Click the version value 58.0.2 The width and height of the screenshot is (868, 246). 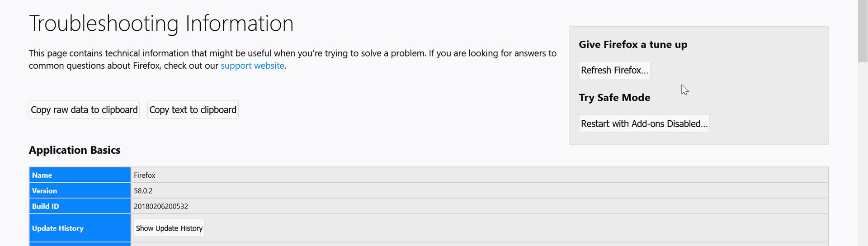coord(143,191)
